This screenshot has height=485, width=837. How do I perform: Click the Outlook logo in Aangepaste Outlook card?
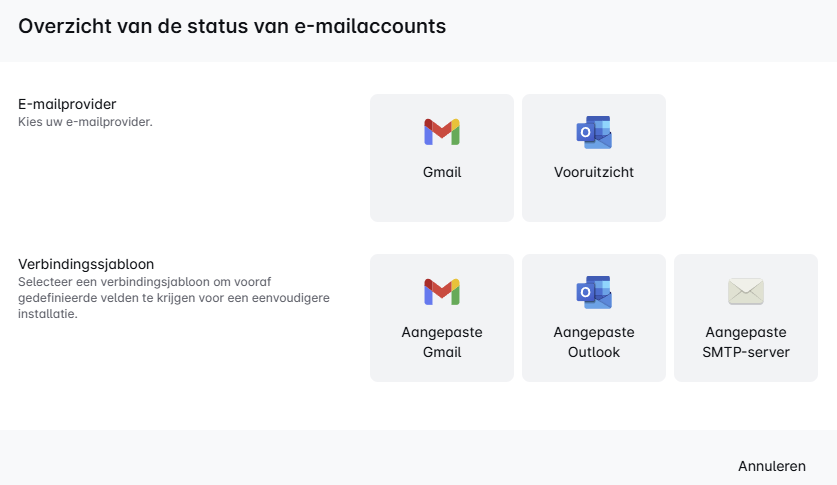pos(593,292)
